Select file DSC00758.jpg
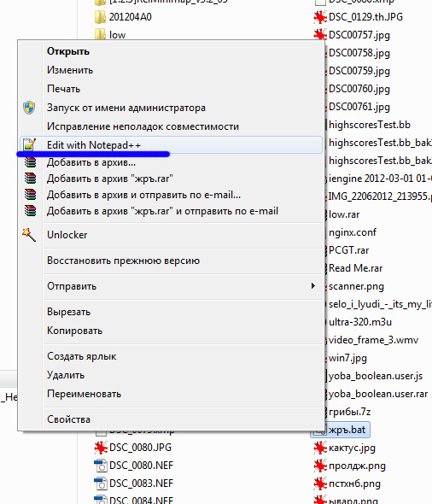The height and width of the screenshot is (504, 432). coord(359,53)
